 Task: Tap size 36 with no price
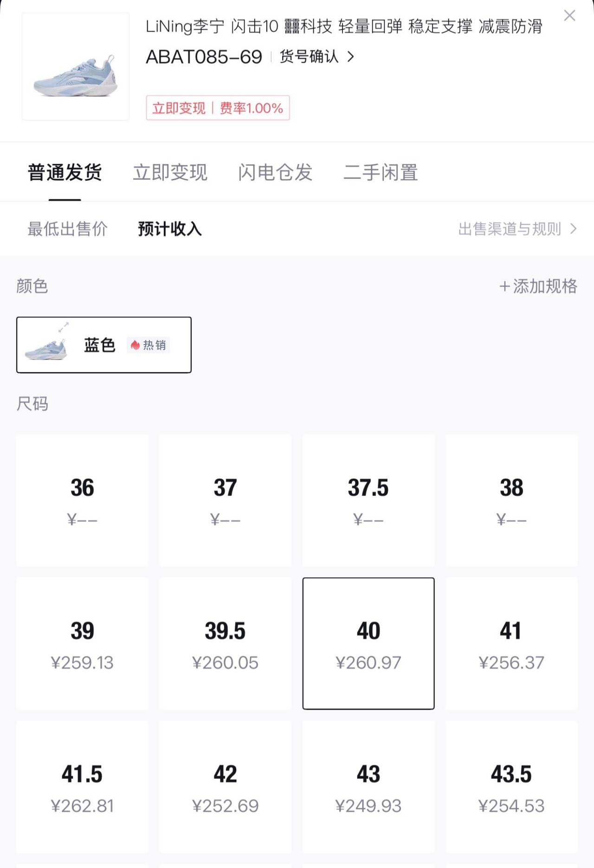pyautogui.click(x=82, y=500)
